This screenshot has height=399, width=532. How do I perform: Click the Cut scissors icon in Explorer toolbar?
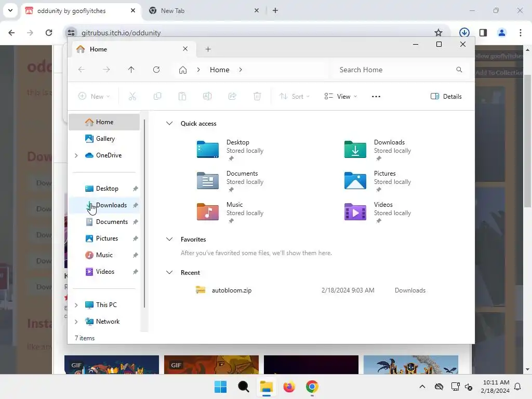pos(132,96)
